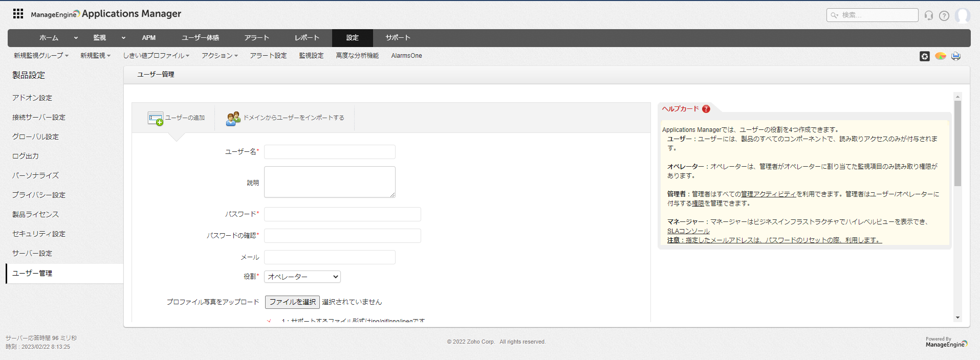Open the 新規監視グループ dropdown
Image resolution: width=980 pixels, height=360 pixels.
click(41, 56)
